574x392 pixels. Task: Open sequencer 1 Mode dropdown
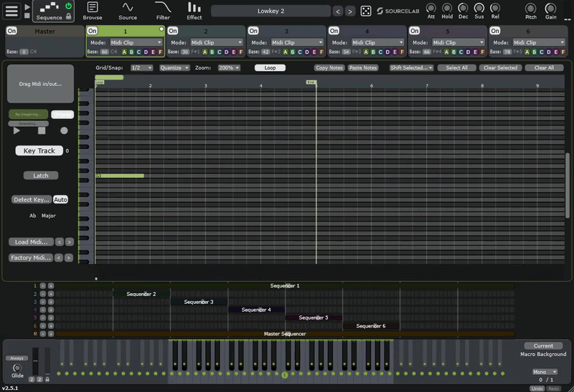(x=136, y=42)
